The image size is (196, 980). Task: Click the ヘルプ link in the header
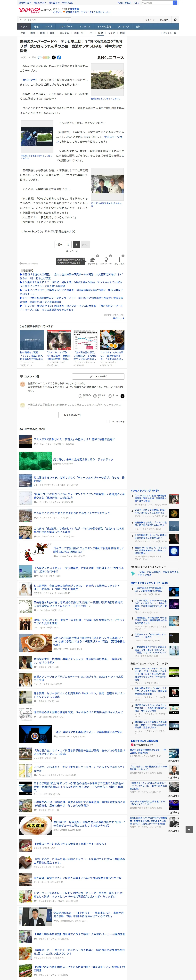(136, 3)
